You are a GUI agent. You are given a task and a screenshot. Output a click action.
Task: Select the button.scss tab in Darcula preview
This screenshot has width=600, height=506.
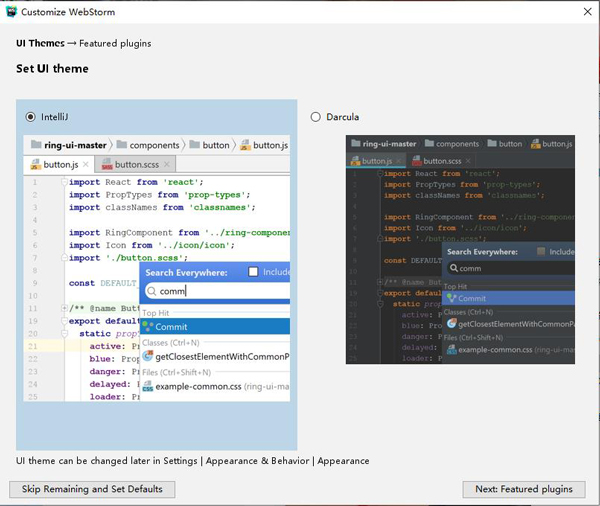pos(442,161)
